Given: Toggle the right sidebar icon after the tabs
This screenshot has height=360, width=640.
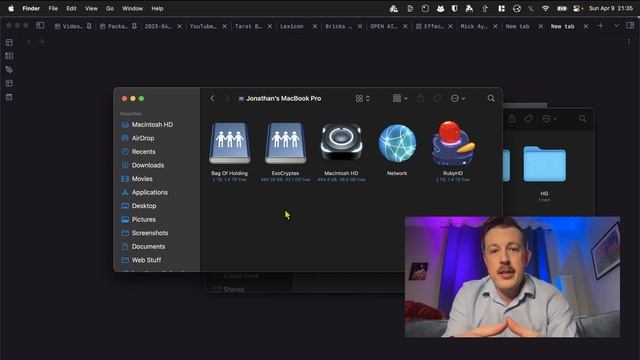Looking at the screenshot, I should coord(630,25).
